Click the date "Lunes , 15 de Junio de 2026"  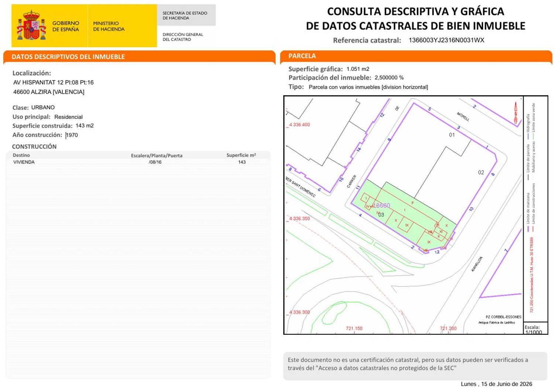(x=496, y=384)
